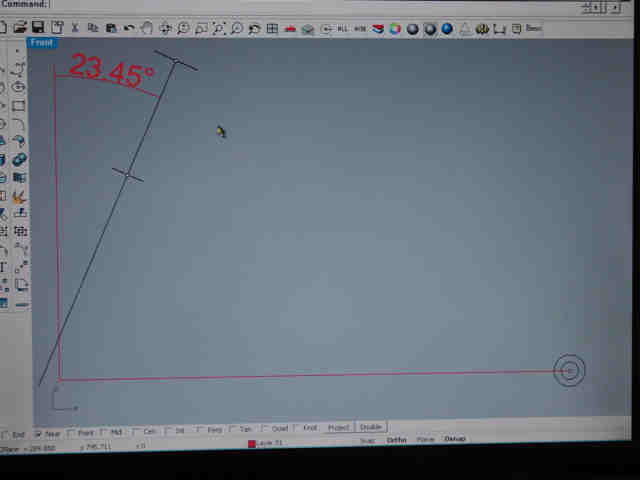Screen dimensions: 640x480
Task: Toggle Ortho in the status bar
Action: [396, 440]
